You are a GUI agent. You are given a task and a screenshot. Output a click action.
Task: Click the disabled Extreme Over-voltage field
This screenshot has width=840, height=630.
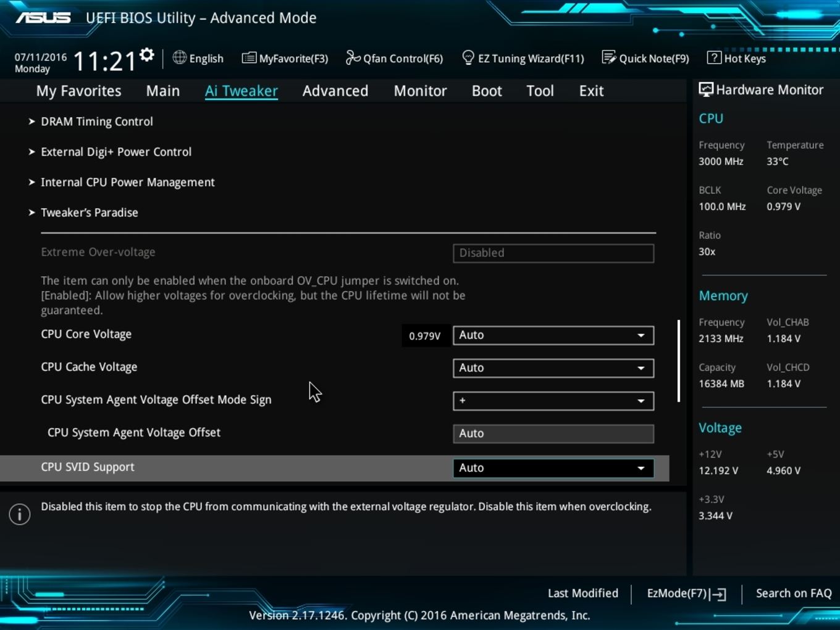pos(553,253)
